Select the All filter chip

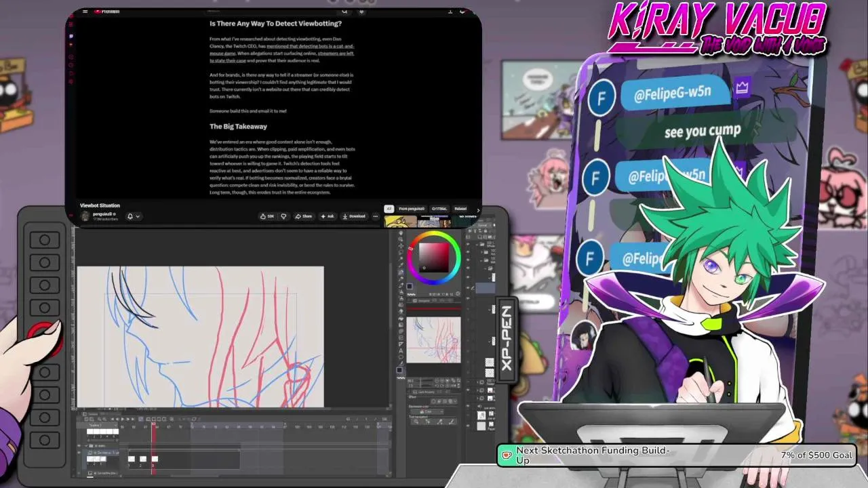point(389,209)
